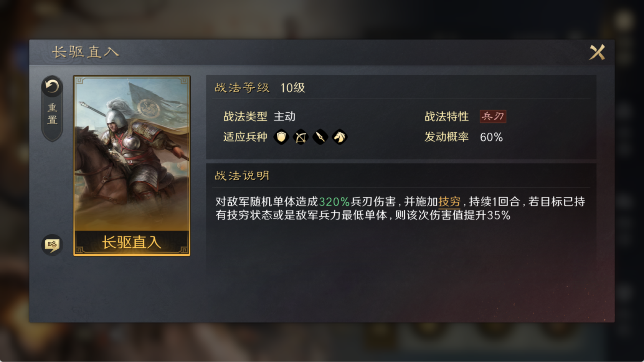Click the 战法特性 label
Viewport: 644px width, 362px height.
[447, 117]
